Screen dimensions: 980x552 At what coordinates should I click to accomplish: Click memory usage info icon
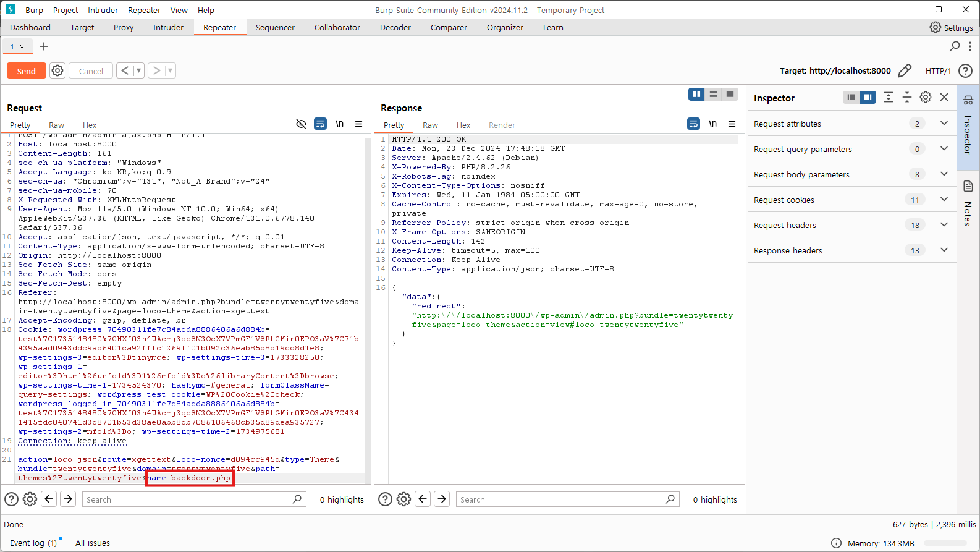tap(836, 543)
